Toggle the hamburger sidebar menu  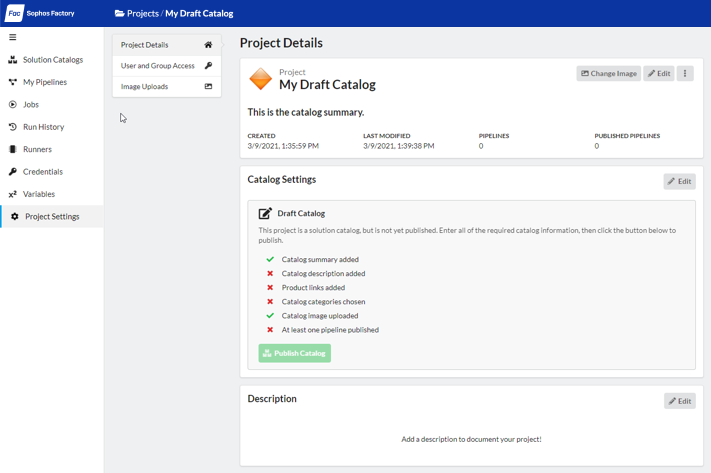pyautogui.click(x=13, y=37)
